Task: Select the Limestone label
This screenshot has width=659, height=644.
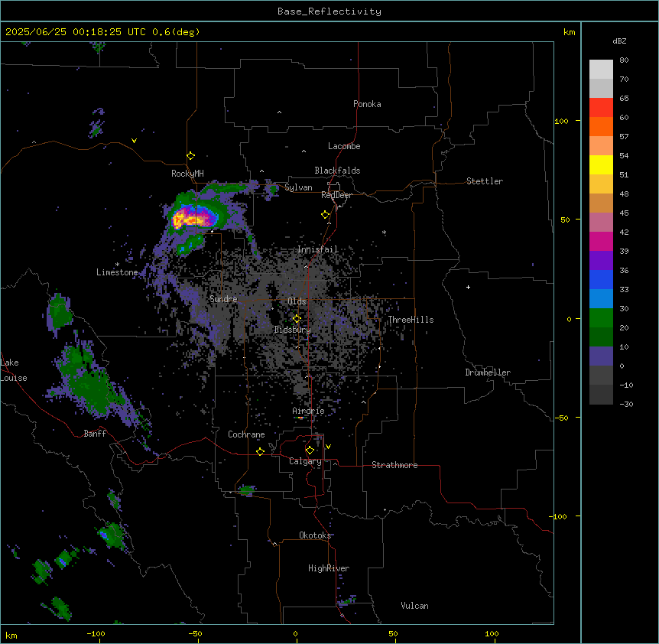Action: (117, 272)
